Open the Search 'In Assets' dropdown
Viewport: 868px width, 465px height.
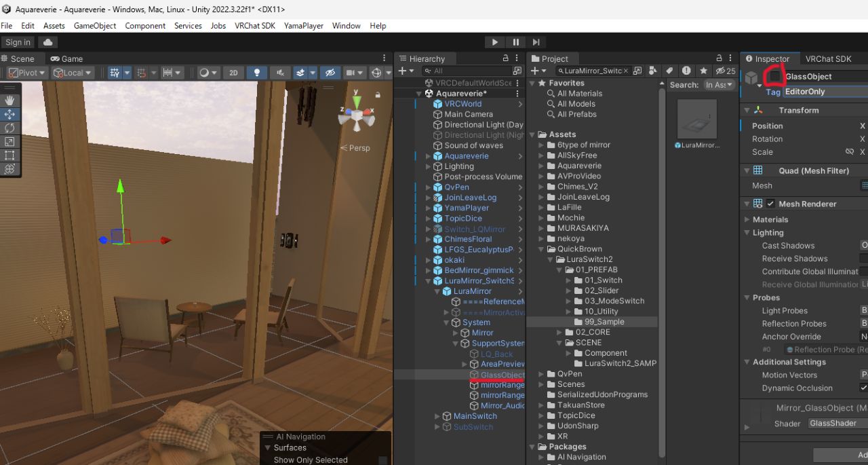[719, 85]
